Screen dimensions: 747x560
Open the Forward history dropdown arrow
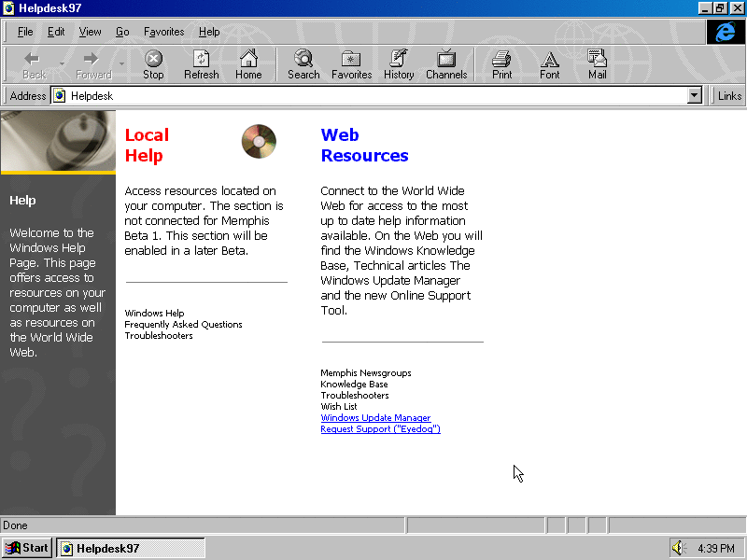click(122, 63)
